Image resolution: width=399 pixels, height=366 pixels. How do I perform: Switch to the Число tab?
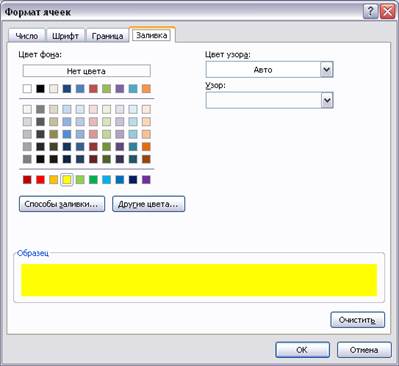[27, 36]
